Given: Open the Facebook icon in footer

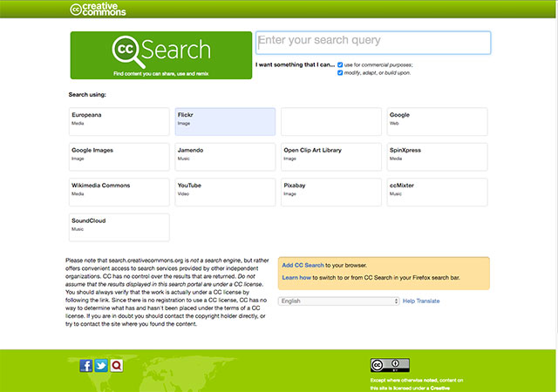Looking at the screenshot, I should click(x=86, y=366).
